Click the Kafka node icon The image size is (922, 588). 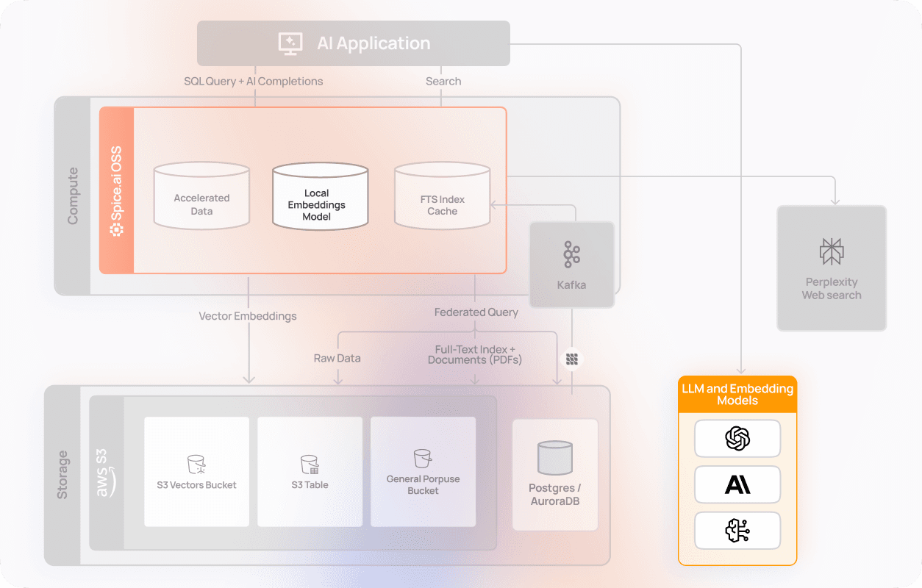click(x=572, y=253)
